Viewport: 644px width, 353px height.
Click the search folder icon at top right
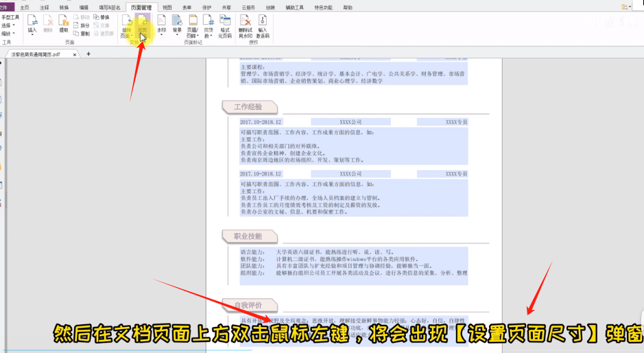tap(624, 7)
